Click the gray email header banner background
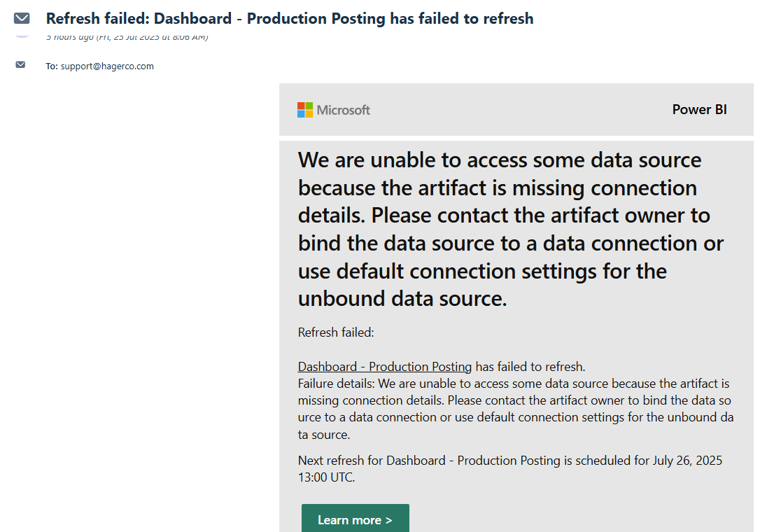 (x=516, y=110)
